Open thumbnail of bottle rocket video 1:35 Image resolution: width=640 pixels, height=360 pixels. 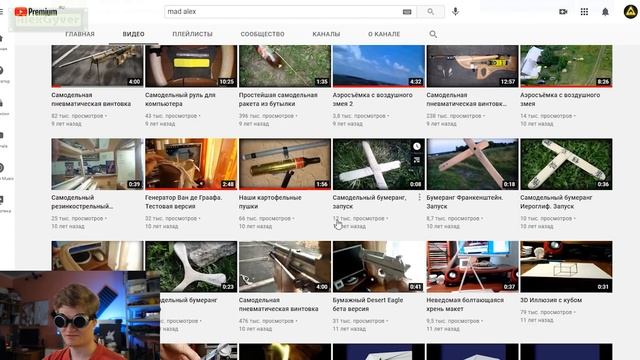pyautogui.click(x=285, y=66)
